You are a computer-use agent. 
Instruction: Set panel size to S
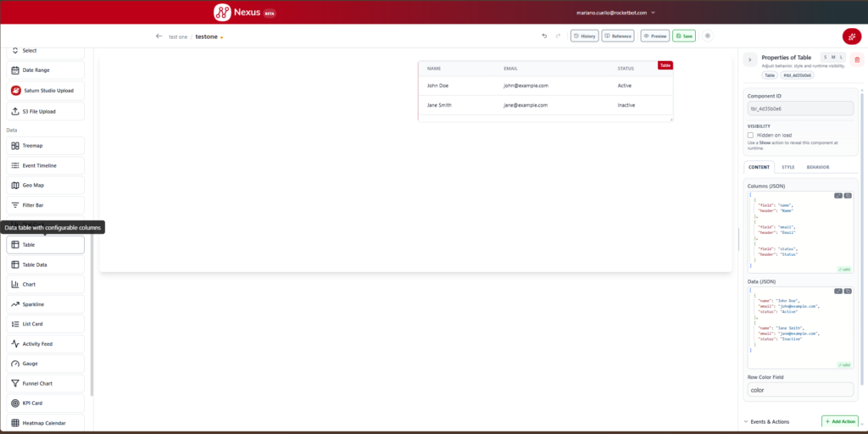(x=825, y=57)
